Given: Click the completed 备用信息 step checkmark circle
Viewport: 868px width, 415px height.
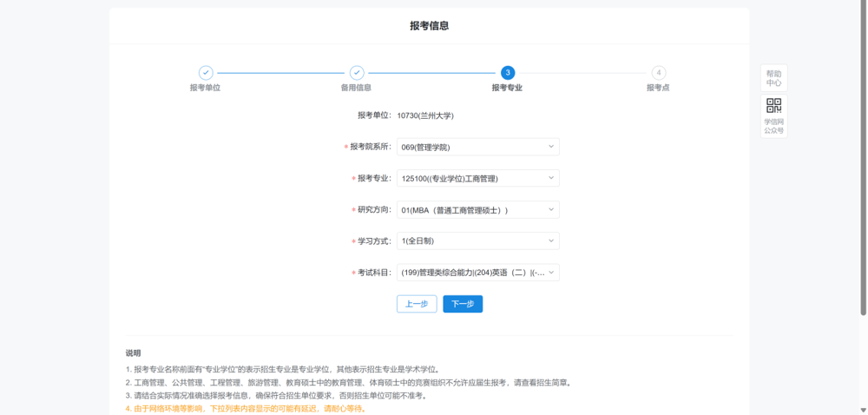Looking at the screenshot, I should pyautogui.click(x=357, y=72).
